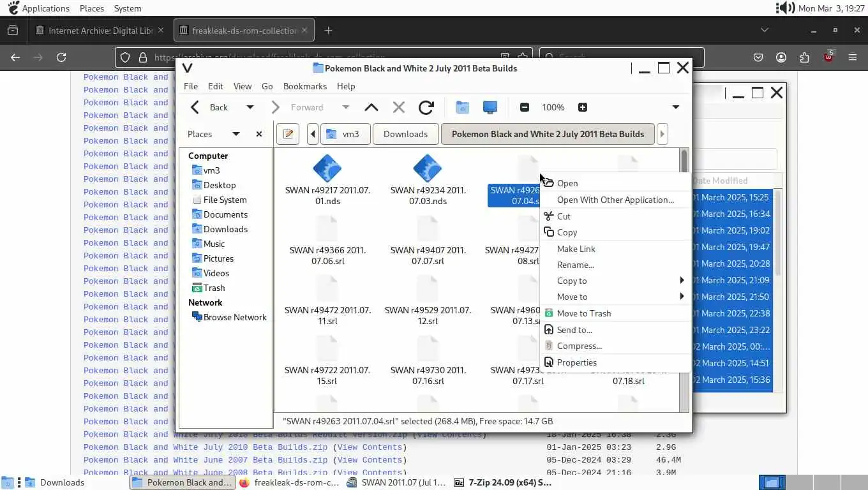Choose Cut in the context menu
The width and height of the screenshot is (868, 490).
tap(615, 216)
